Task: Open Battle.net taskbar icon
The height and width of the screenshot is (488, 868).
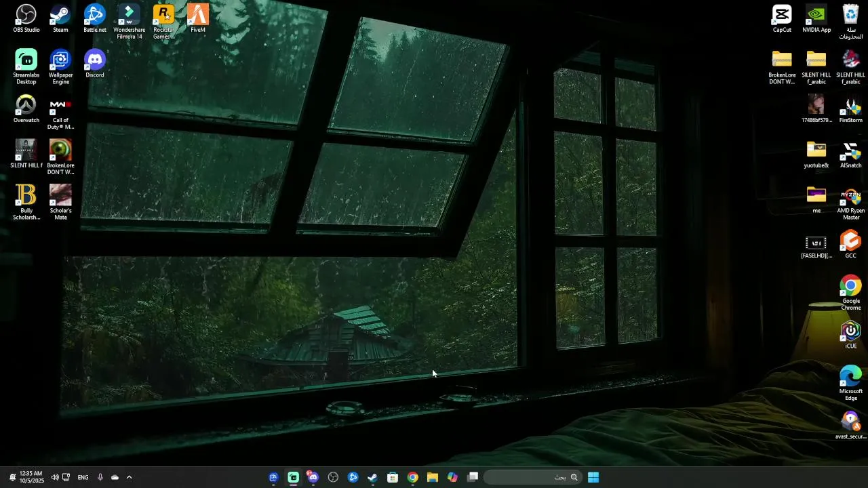Action: click(353, 477)
